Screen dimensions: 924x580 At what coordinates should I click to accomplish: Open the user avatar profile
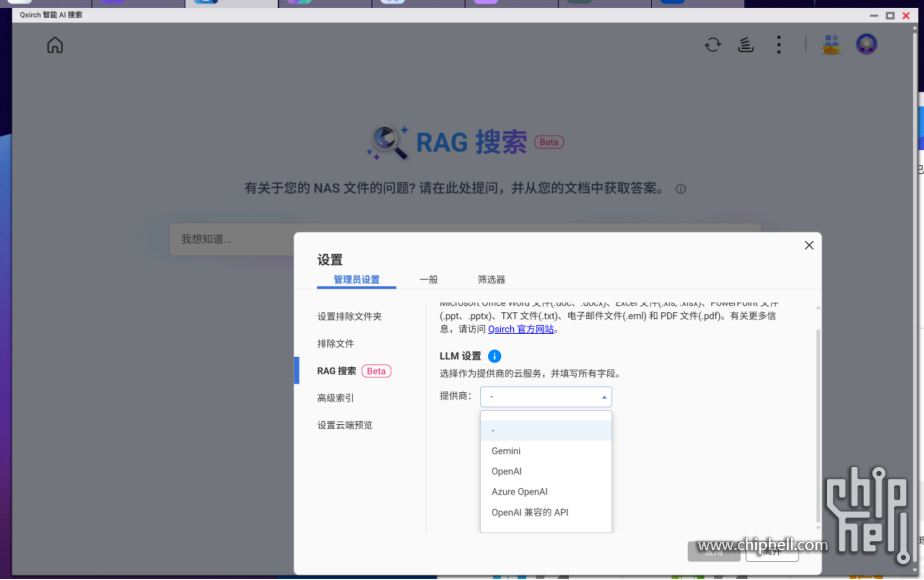(866, 44)
